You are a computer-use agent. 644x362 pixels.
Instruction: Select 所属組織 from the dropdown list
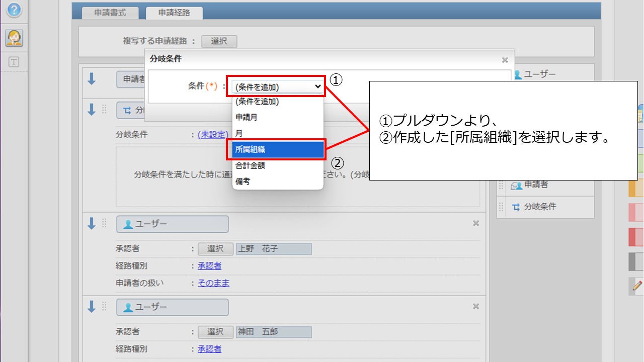pos(278,149)
